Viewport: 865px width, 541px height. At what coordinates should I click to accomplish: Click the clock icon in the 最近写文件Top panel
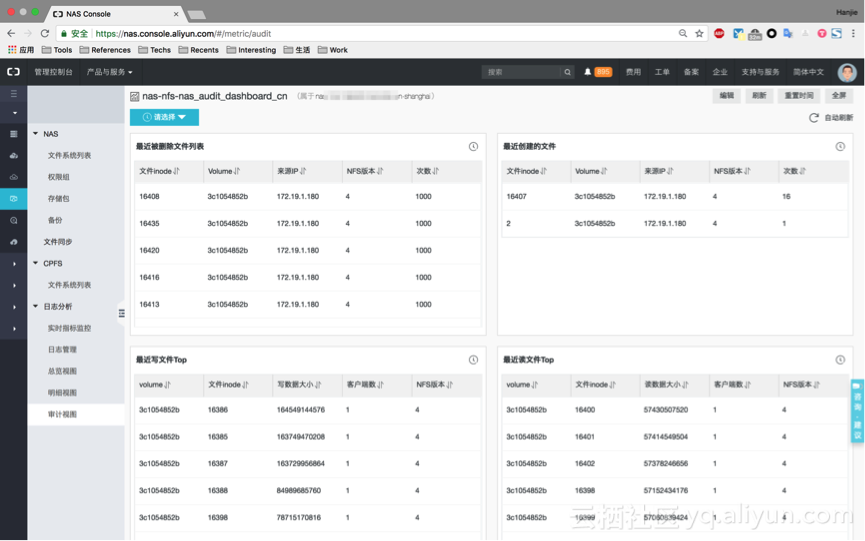point(473,360)
